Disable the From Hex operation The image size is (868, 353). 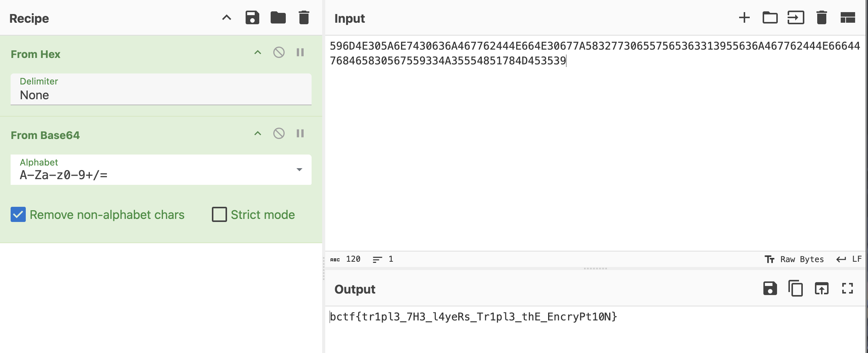click(279, 52)
